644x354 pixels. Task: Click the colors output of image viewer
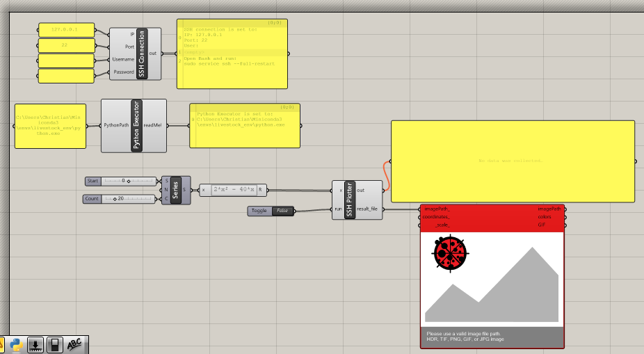(545, 217)
